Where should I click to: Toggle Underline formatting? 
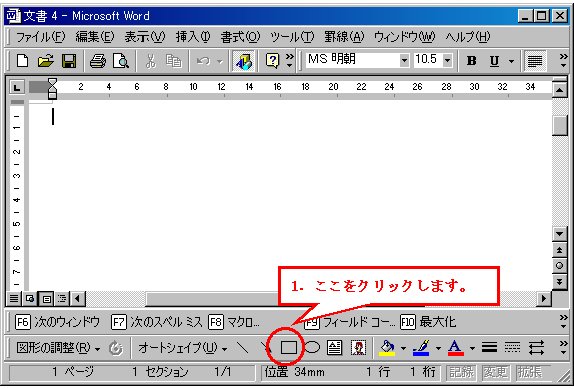[x=494, y=61]
